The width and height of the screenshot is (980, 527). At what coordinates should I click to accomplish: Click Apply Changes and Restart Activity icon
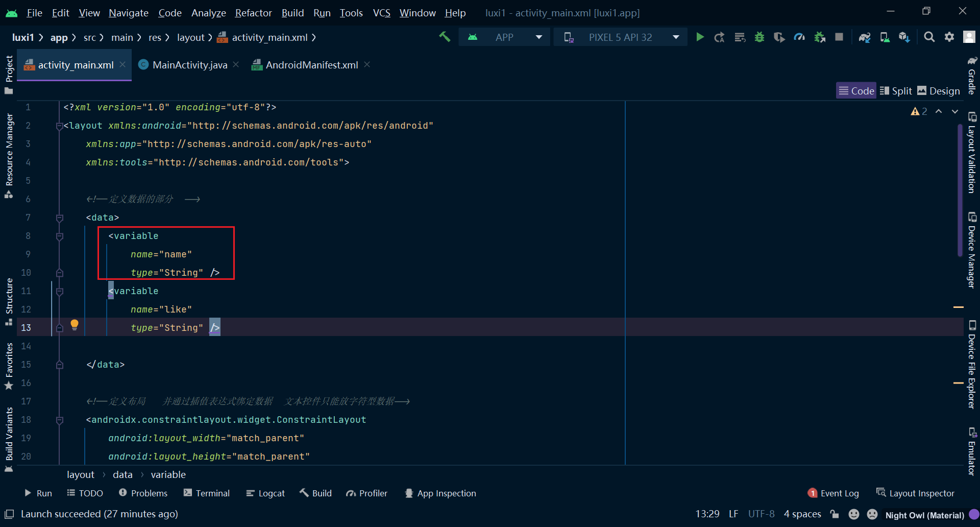tap(719, 37)
